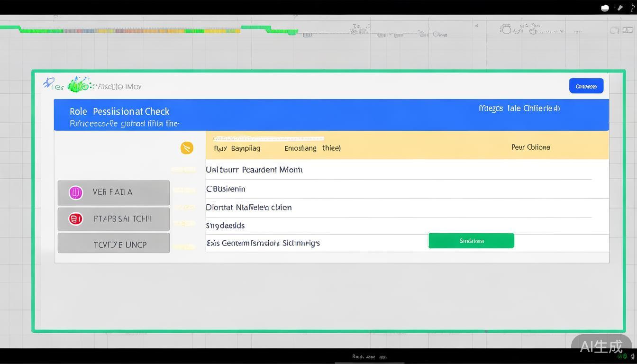The image size is (637, 364).
Task: Select the PTAPB SAI TCHI sidebar item
Action: (114, 219)
